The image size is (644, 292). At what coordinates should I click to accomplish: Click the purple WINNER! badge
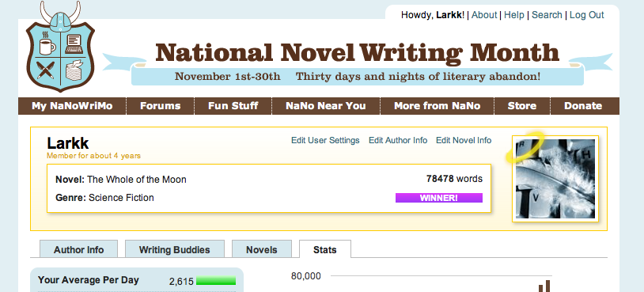(438, 198)
